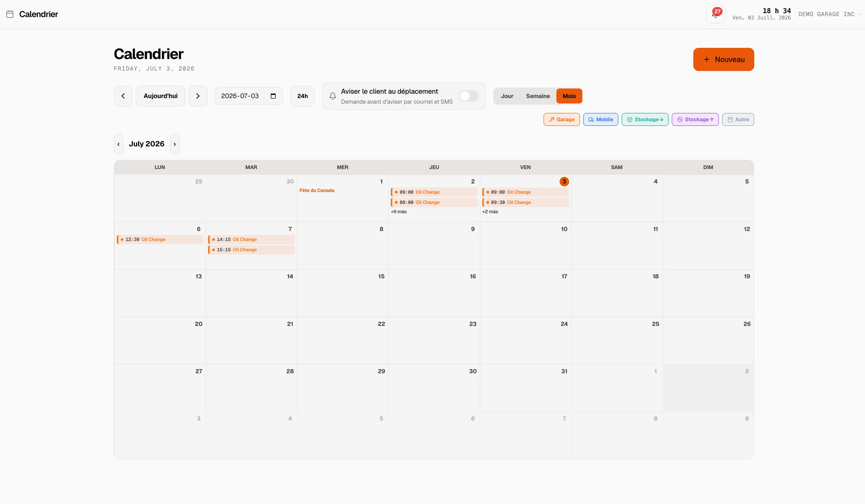This screenshot has width=865, height=504.
Task: Expand the +2 más events on July 3
Action: (490, 212)
